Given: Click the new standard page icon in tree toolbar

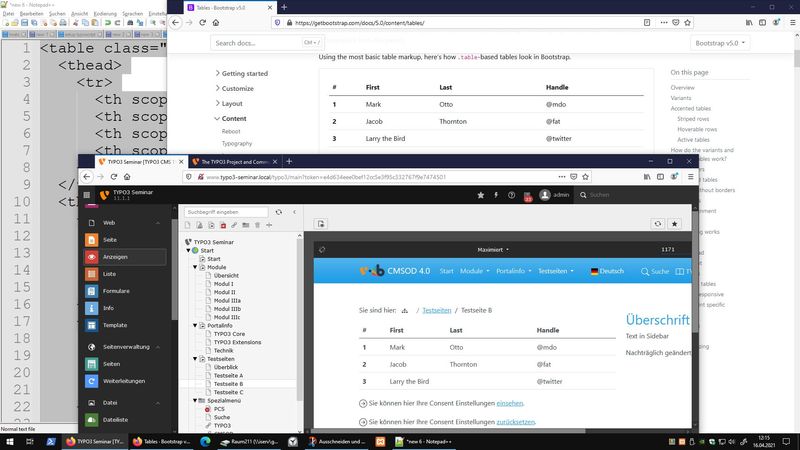Looking at the screenshot, I should pyautogui.click(x=188, y=225).
